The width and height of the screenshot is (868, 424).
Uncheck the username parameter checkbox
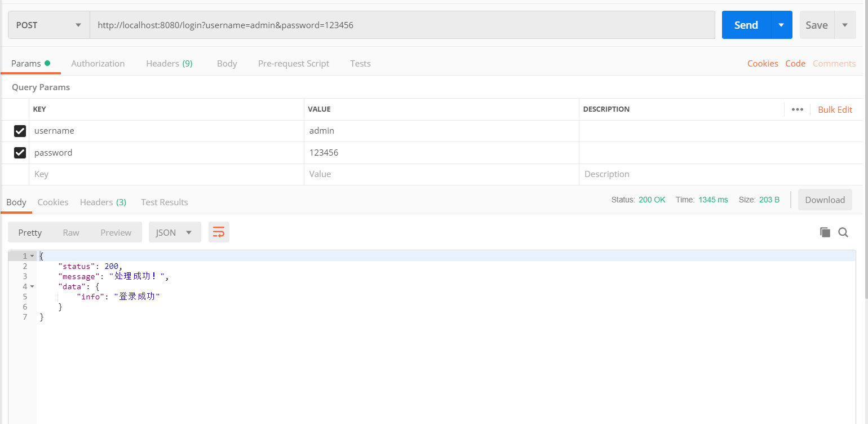pos(20,131)
